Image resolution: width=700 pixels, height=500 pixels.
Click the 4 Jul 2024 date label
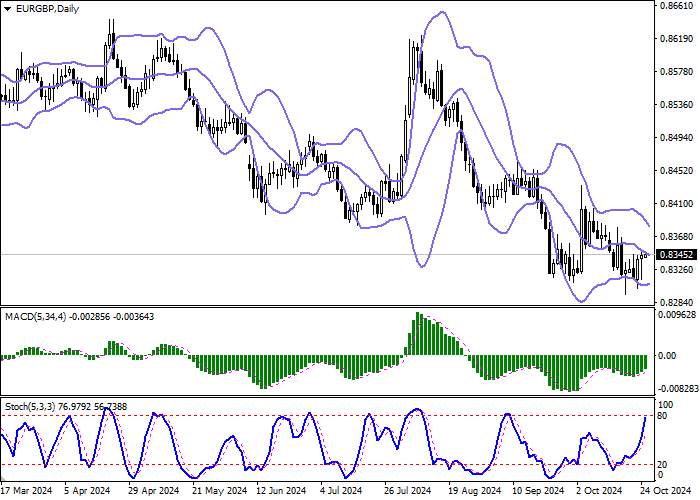pyautogui.click(x=341, y=491)
